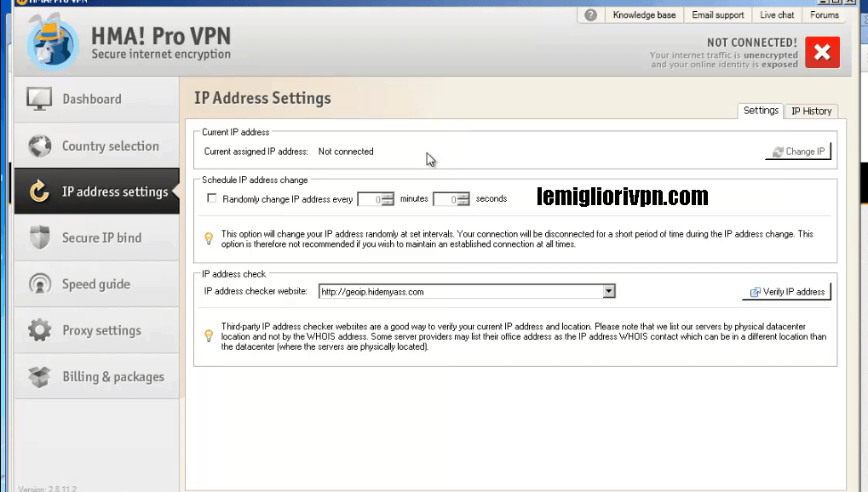Image resolution: width=868 pixels, height=492 pixels.
Task: Click the Verify IP address button
Action: (x=786, y=292)
